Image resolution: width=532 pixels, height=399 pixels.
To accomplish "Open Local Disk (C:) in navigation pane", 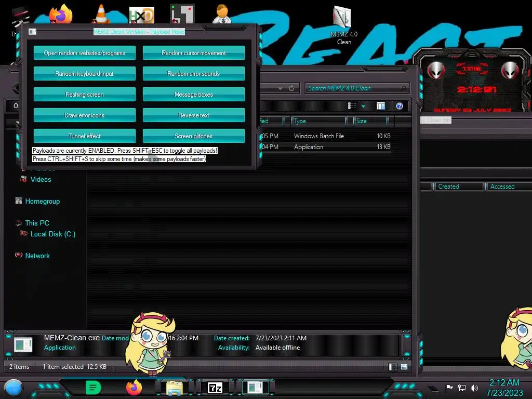I will coord(52,234).
